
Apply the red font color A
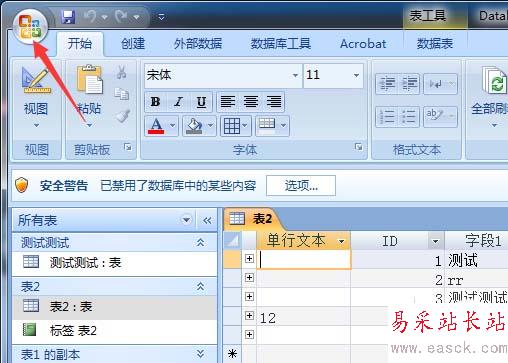(x=156, y=126)
